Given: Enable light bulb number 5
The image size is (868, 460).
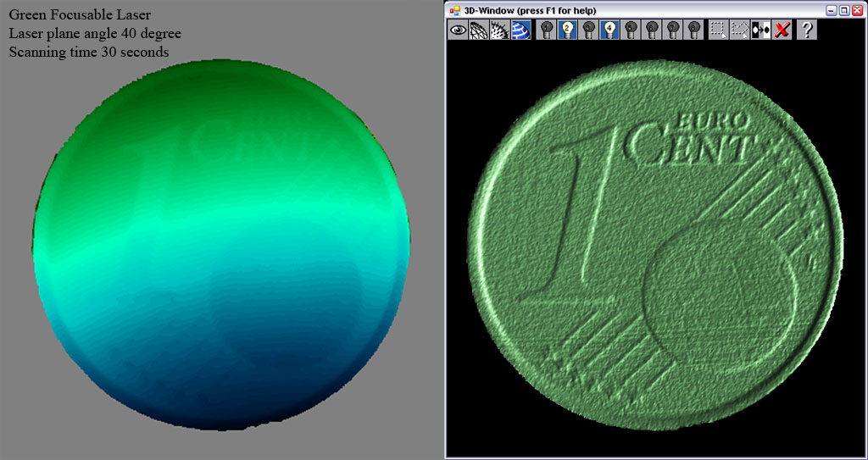Looking at the screenshot, I should click(x=630, y=30).
